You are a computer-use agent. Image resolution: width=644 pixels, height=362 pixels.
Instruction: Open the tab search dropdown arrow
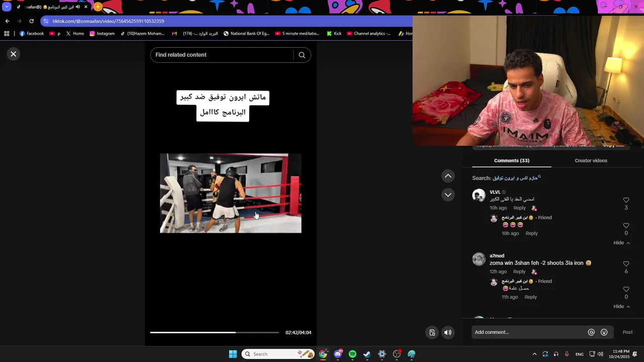(x=7, y=7)
